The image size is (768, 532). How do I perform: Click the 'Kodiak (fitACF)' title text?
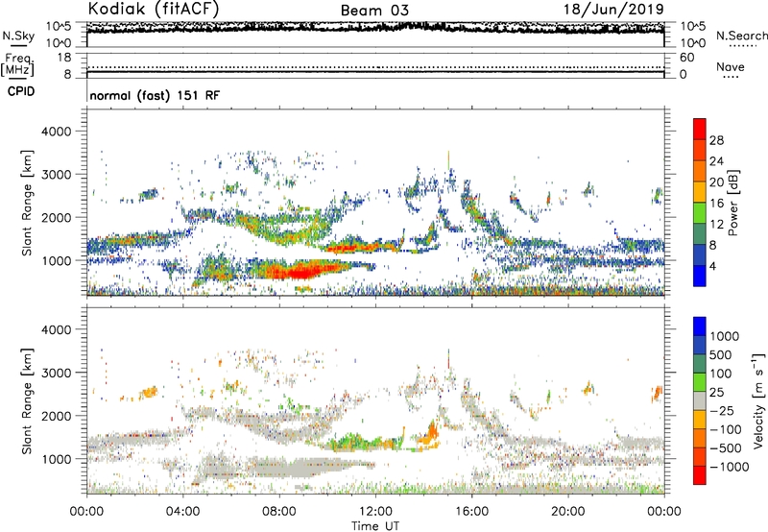click(154, 9)
